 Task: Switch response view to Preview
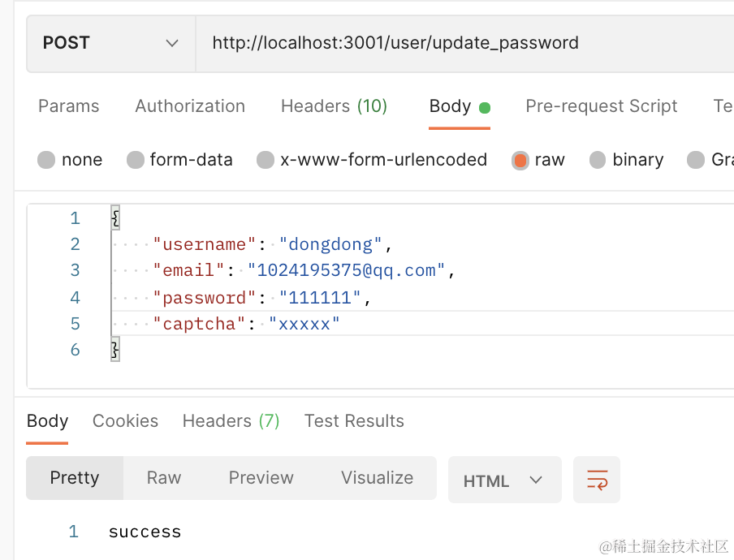(261, 478)
